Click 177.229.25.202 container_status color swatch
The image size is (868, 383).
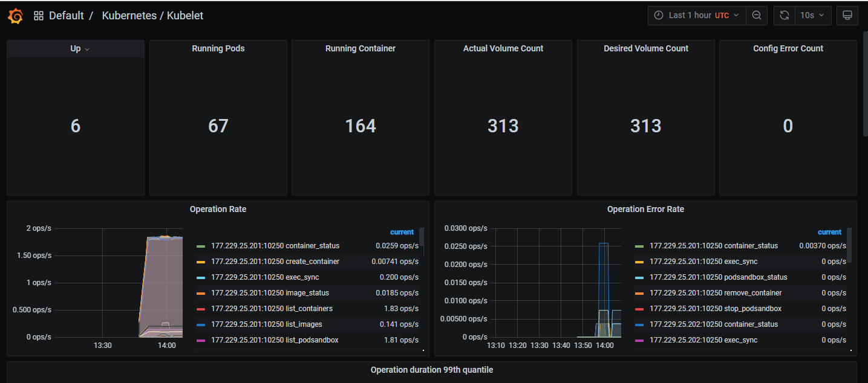pos(639,324)
